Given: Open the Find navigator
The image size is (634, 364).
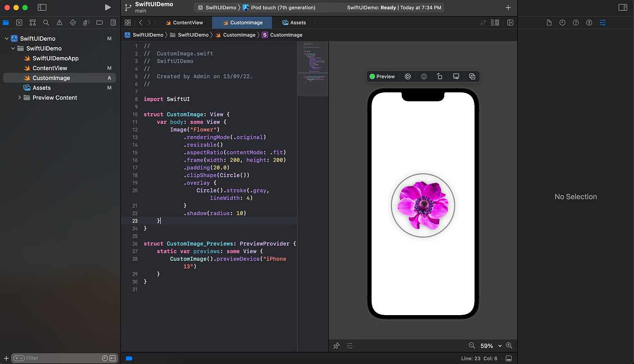Looking at the screenshot, I should tap(45, 22).
